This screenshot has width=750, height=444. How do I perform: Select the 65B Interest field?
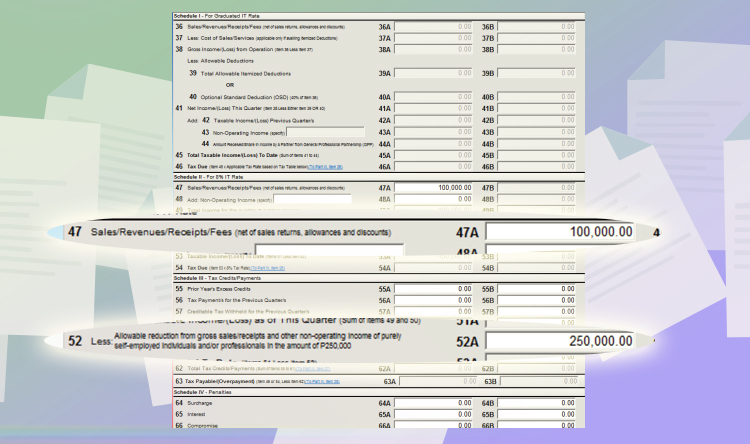536,414
